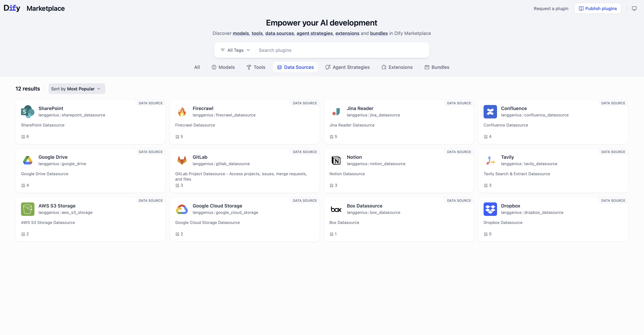The height and width of the screenshot is (335, 644).
Task: Open the Bundles tab
Action: coord(437,67)
